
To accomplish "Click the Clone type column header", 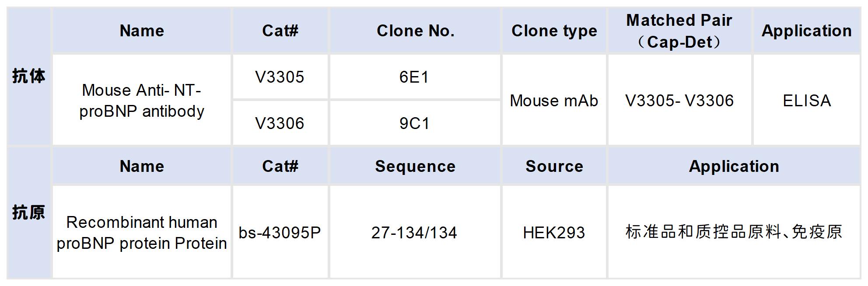I will [x=554, y=31].
